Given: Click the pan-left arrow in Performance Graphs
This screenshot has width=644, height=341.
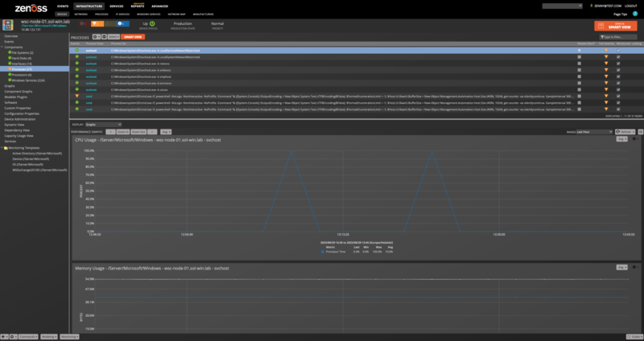Looking at the screenshot, I should pyautogui.click(x=110, y=132).
